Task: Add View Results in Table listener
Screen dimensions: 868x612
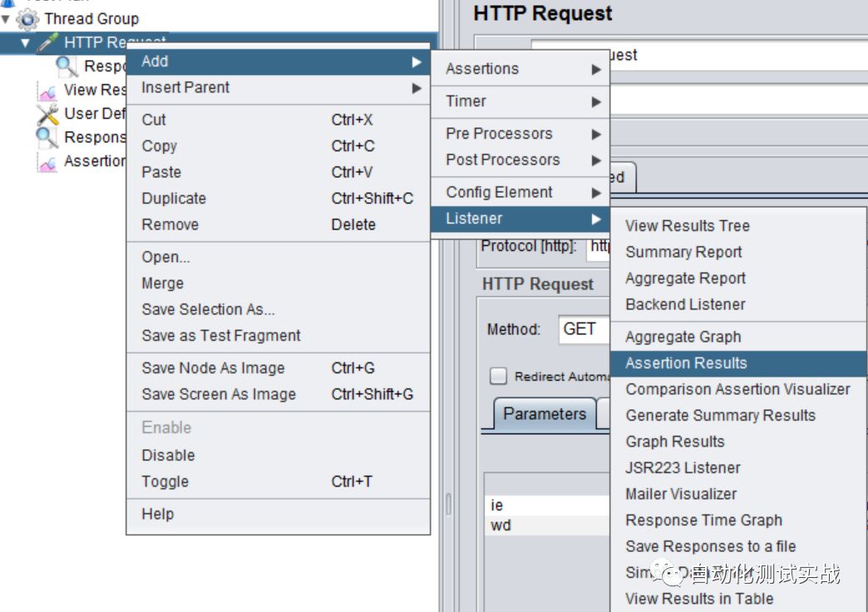Action: (738, 599)
